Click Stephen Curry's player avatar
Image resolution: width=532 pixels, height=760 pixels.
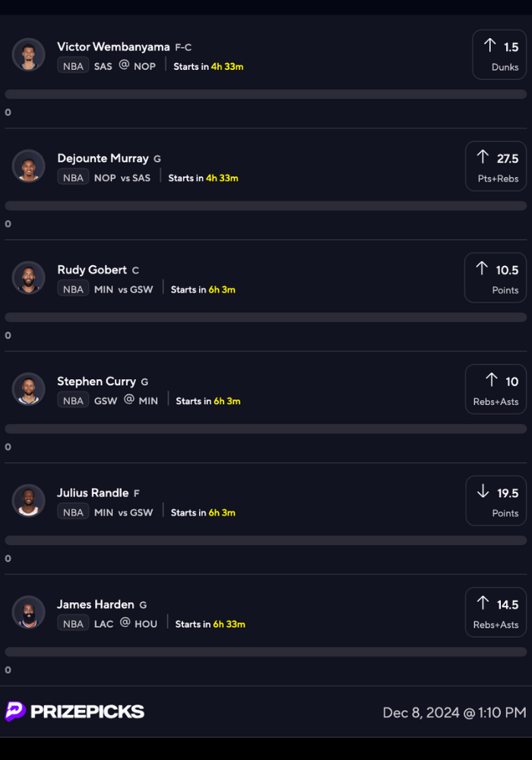(x=29, y=389)
